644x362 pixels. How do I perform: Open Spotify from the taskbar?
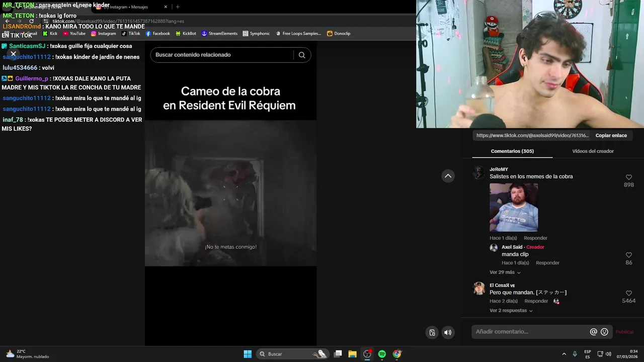click(x=382, y=354)
